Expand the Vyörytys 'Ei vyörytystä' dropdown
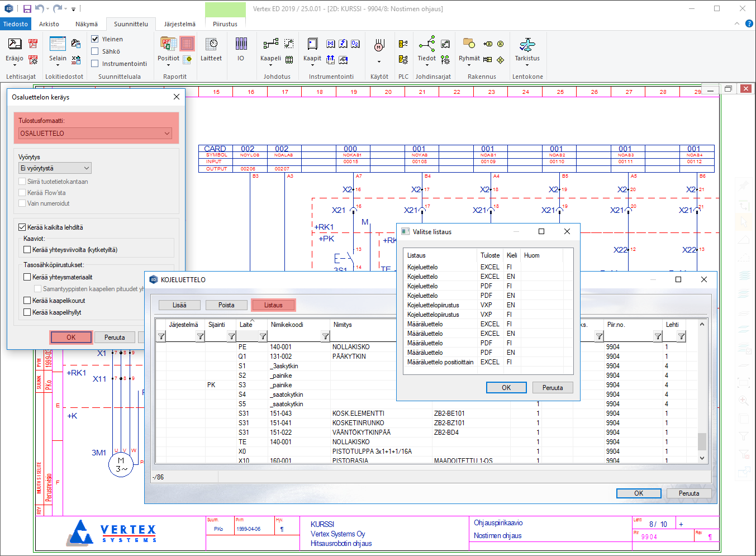The image size is (756, 556). coord(55,168)
